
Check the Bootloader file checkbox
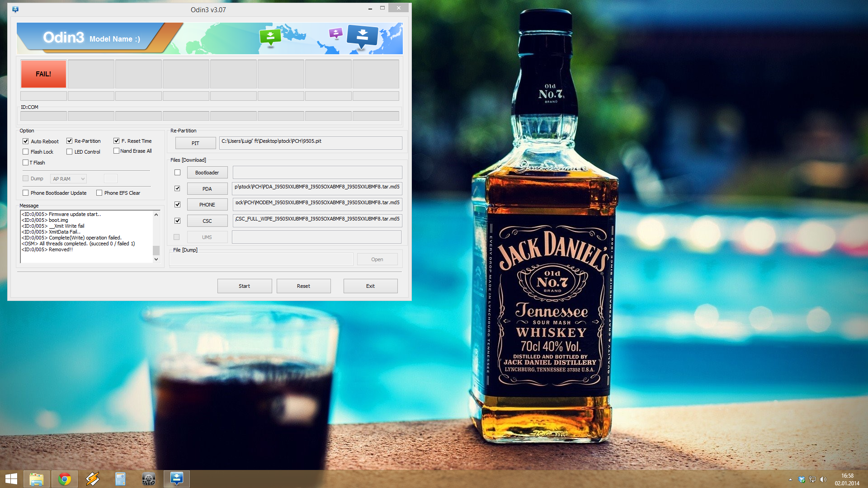tap(178, 173)
